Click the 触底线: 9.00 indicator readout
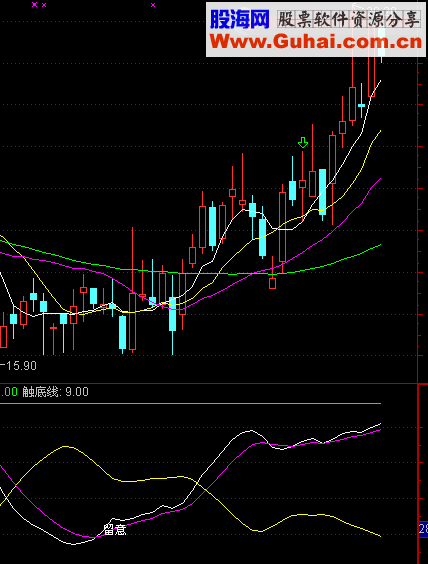The image size is (428, 564). (x=55, y=392)
